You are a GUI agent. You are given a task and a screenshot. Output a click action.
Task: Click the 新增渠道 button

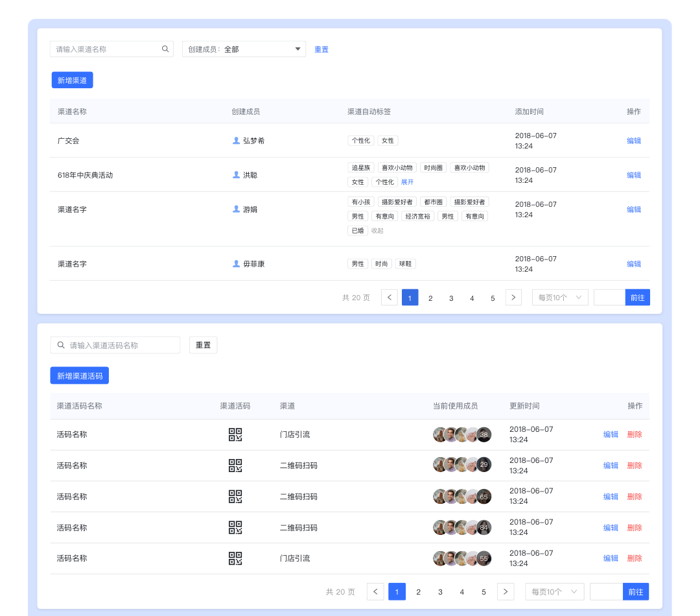coord(72,80)
